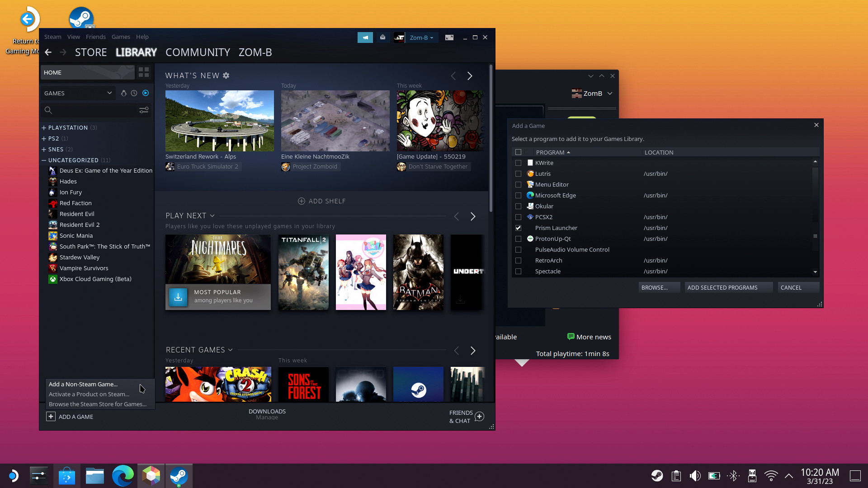The image size is (868, 488).
Task: Click the recent activity clock icon
Action: point(133,93)
